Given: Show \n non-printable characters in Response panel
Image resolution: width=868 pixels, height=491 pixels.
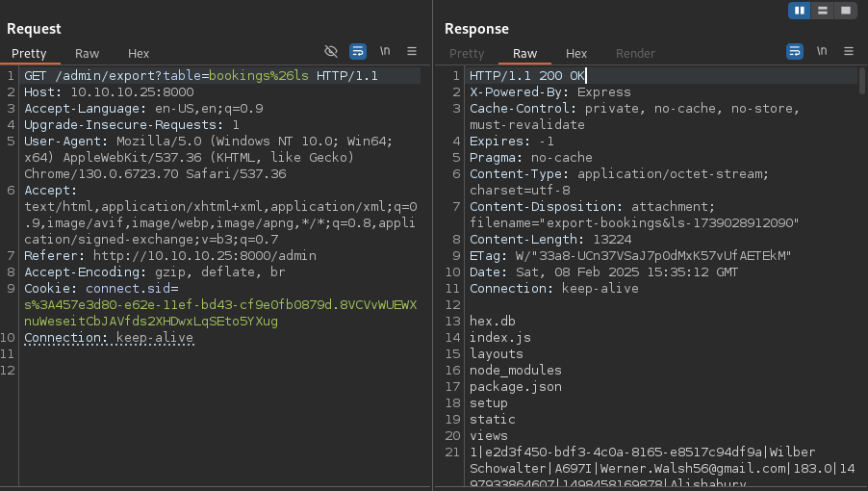Looking at the screenshot, I should point(822,51).
